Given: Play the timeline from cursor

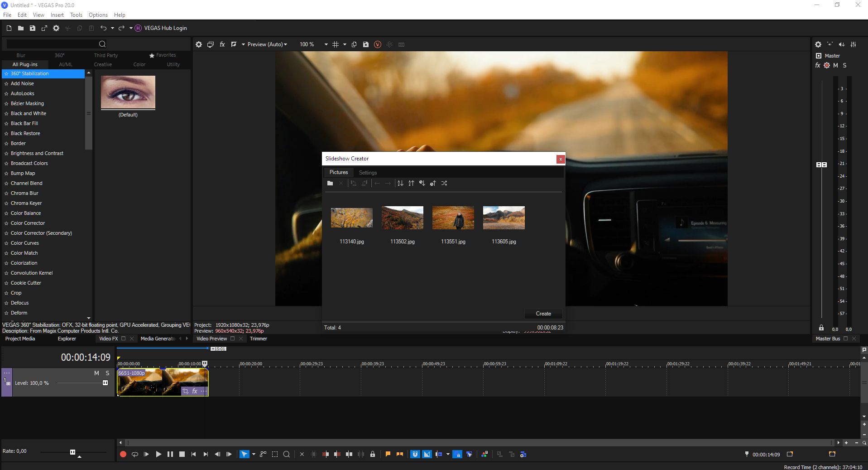Looking at the screenshot, I should pyautogui.click(x=158, y=454).
